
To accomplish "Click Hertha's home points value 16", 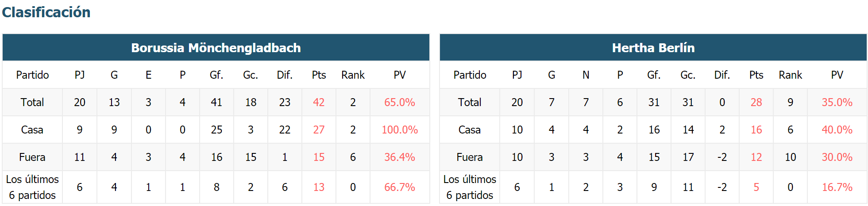I will click(756, 130).
